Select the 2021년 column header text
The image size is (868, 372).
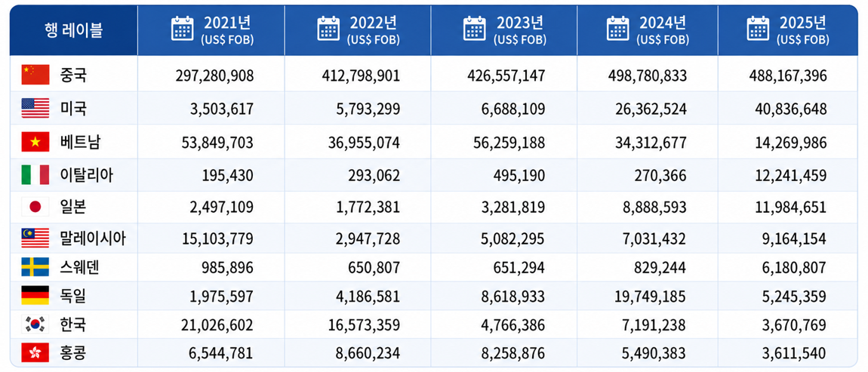coord(227,22)
